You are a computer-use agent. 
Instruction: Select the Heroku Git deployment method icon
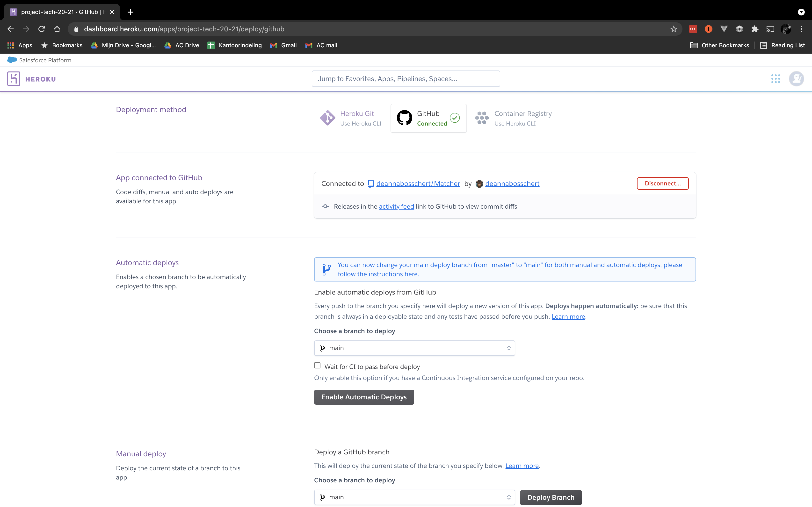point(327,118)
